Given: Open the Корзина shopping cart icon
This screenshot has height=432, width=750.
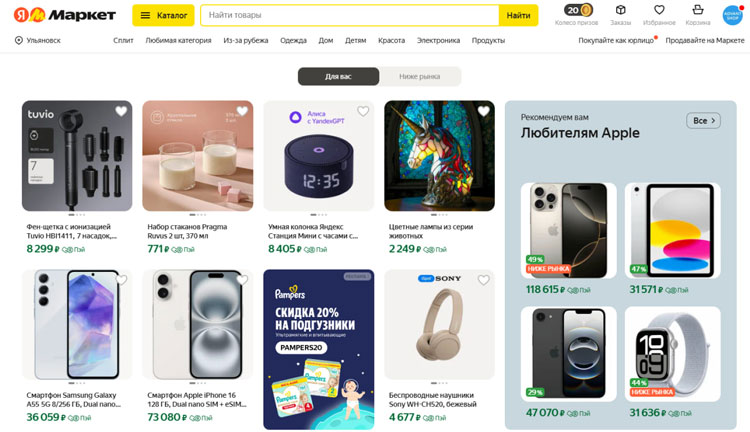Looking at the screenshot, I should 698,10.
